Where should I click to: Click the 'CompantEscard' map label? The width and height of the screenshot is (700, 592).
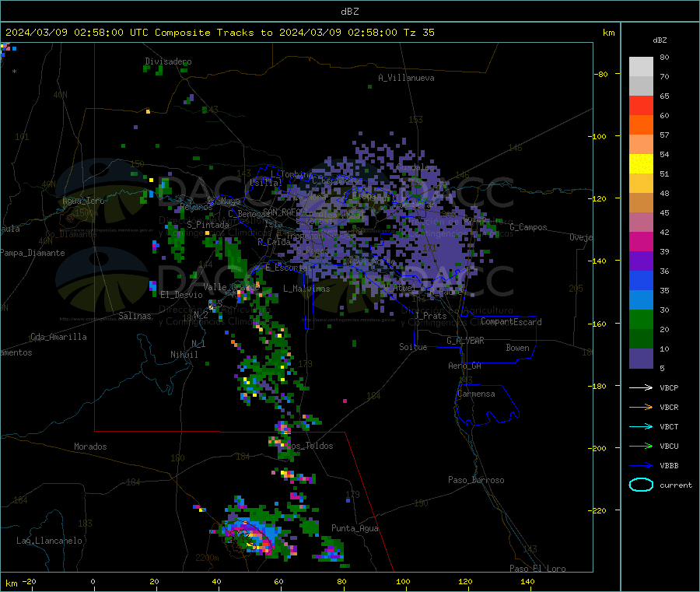pos(511,321)
